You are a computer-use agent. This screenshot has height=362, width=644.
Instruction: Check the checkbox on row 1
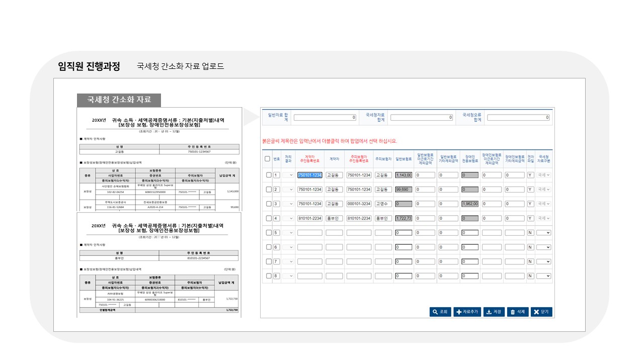pyautogui.click(x=267, y=175)
